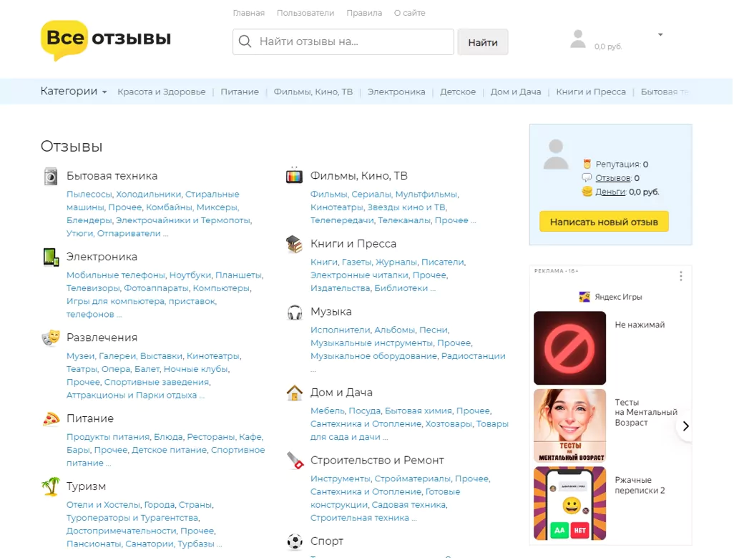
Task: Select Дом и Дача in category bar
Action: tap(516, 92)
